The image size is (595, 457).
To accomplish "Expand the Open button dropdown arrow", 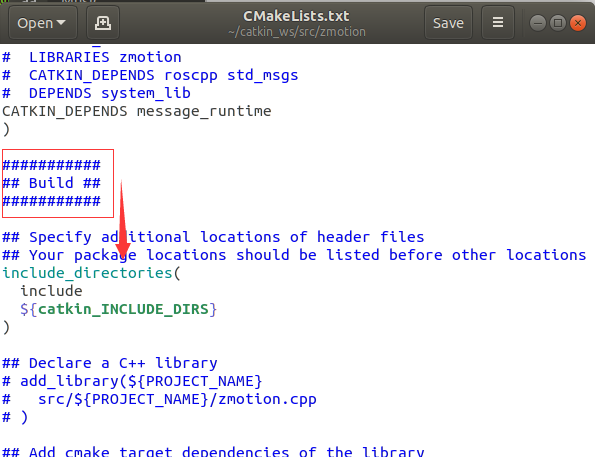I will click(x=61, y=23).
